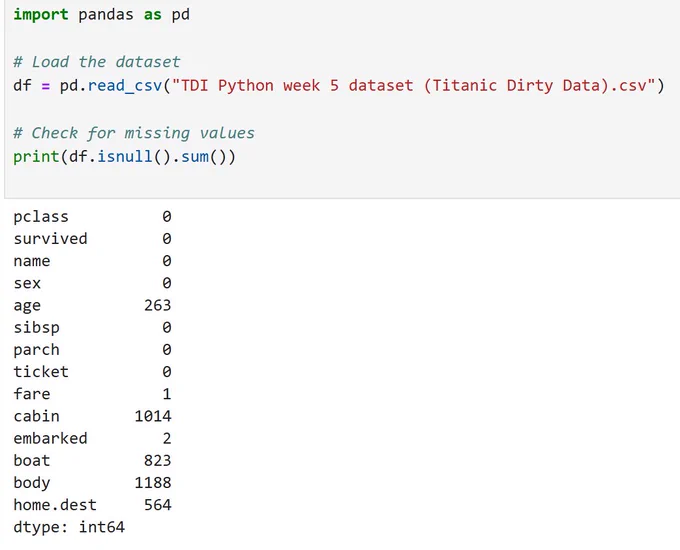Viewport: 680px width, 550px height.
Task: Place cursor on read_csv function name
Action: pos(125,85)
